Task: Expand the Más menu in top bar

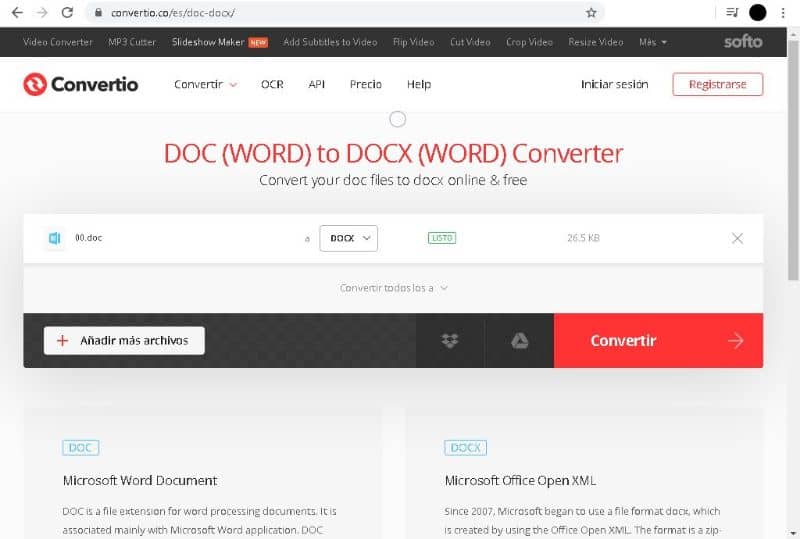Action: [x=653, y=42]
